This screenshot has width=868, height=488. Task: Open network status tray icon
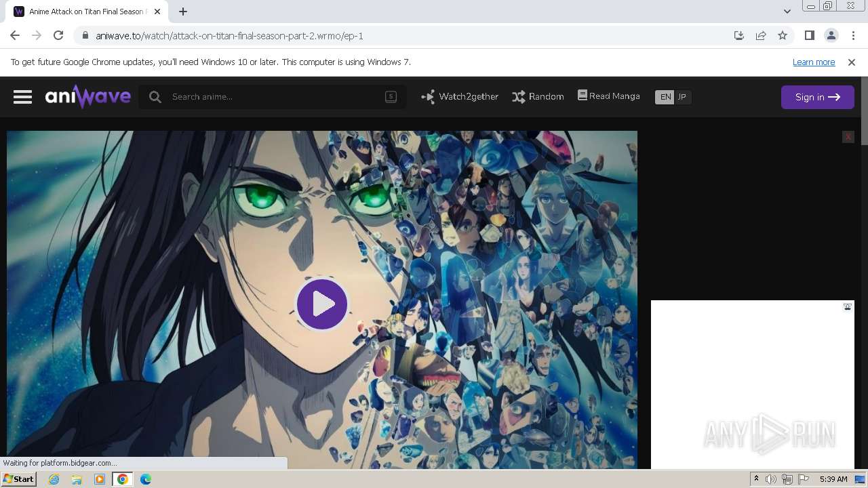(787, 479)
